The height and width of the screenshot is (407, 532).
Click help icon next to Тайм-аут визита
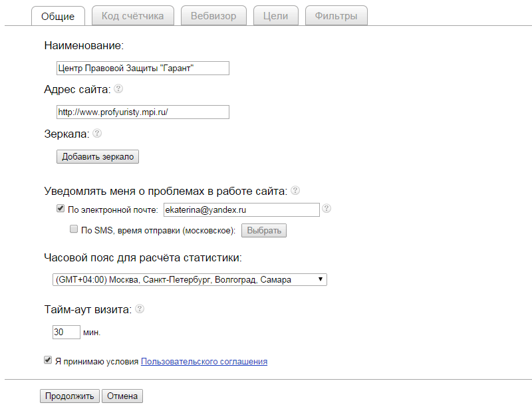(140, 309)
